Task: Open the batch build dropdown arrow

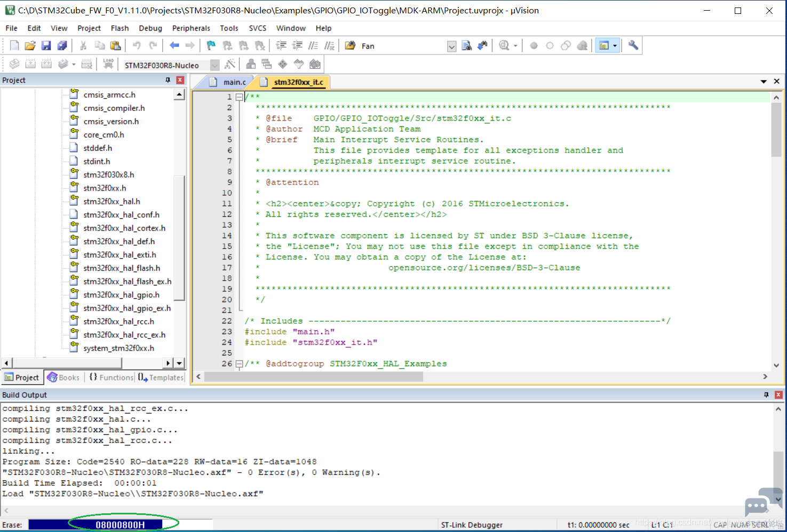Action: pos(74,65)
